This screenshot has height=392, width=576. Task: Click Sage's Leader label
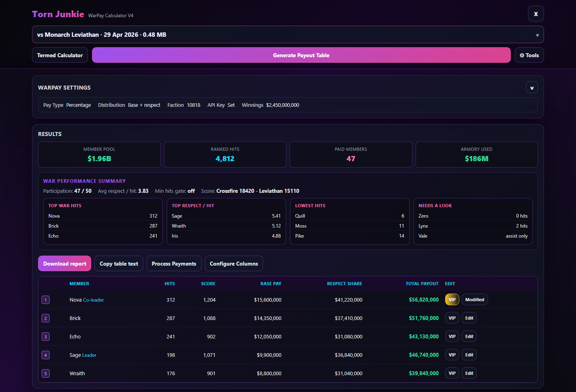[89, 355]
